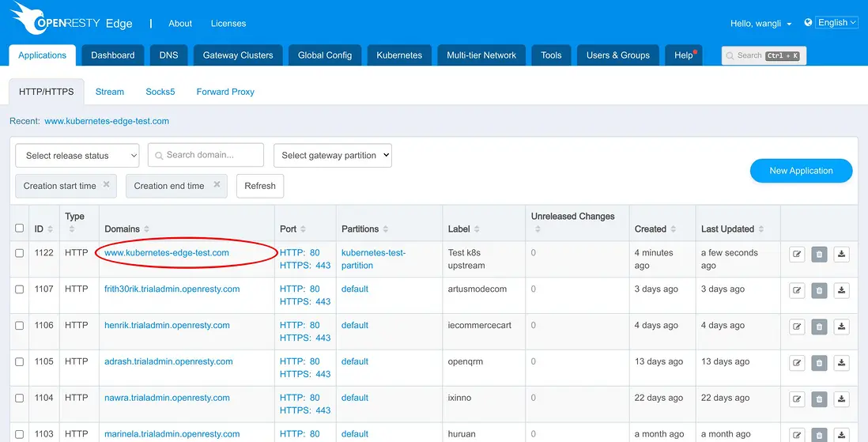868x442 pixels.
Task: Open the Multi-tier Network tab
Action: 481,55
